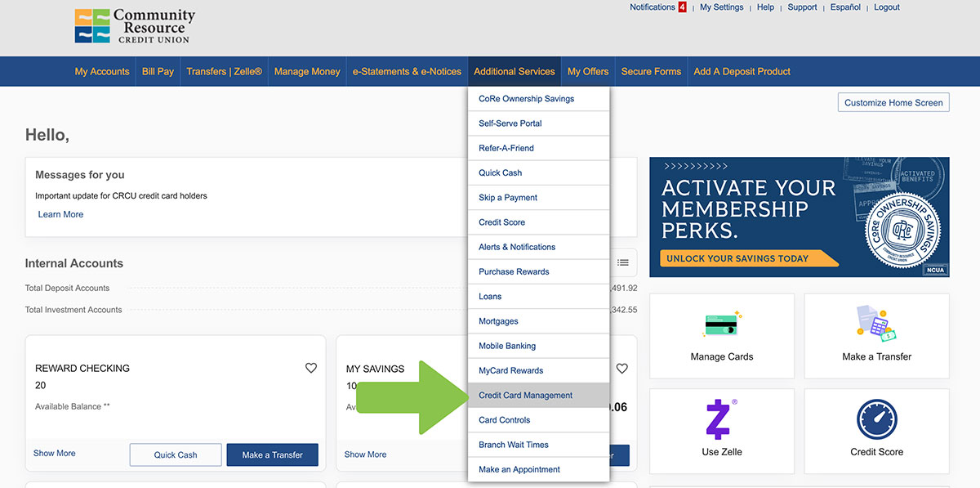The width and height of the screenshot is (980, 488).
Task: Open the Notifications link in header
Action: tap(653, 7)
